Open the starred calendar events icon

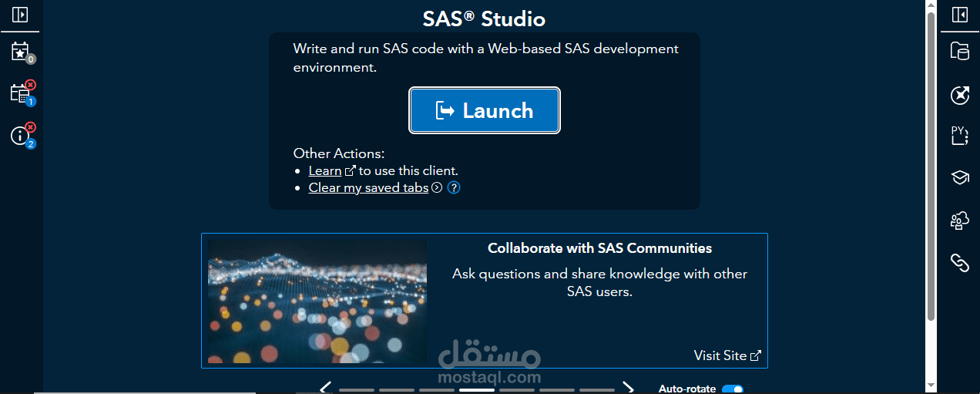pos(21,52)
